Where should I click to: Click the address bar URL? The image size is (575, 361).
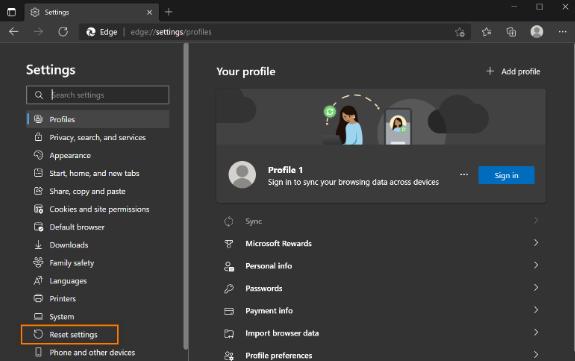pyautogui.click(x=171, y=32)
